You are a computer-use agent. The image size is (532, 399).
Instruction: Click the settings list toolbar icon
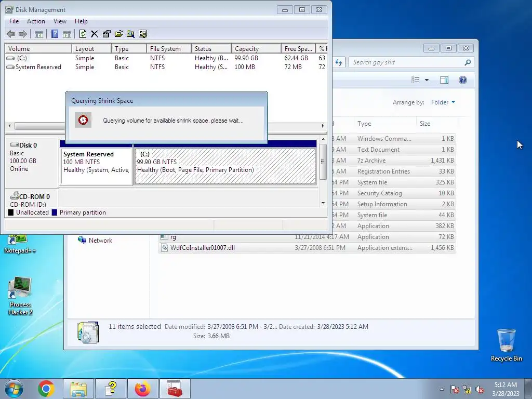click(x=143, y=34)
